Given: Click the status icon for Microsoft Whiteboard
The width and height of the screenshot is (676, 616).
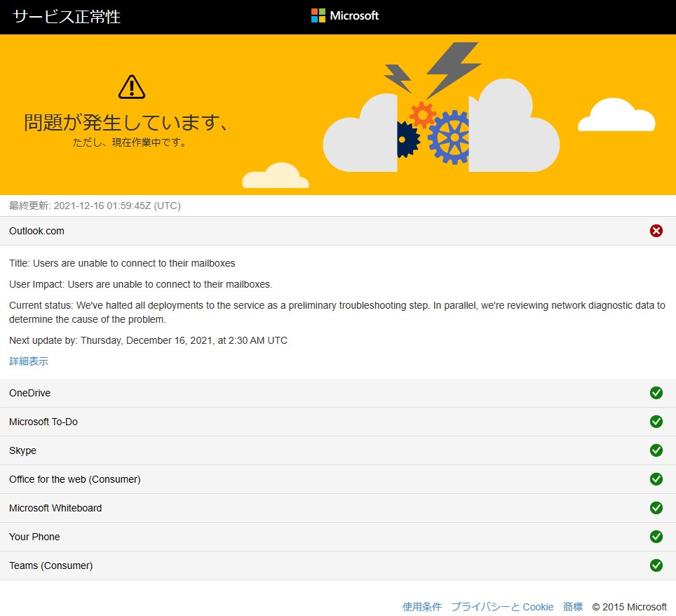Looking at the screenshot, I should click(656, 507).
